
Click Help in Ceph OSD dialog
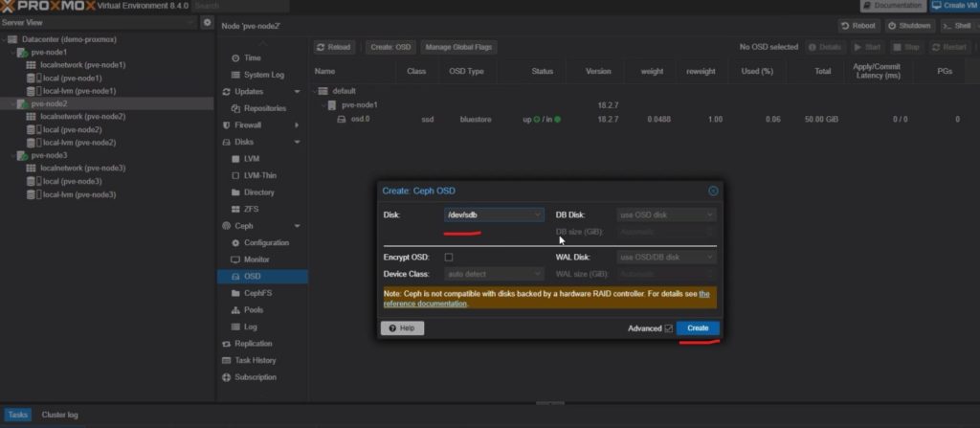coord(402,328)
